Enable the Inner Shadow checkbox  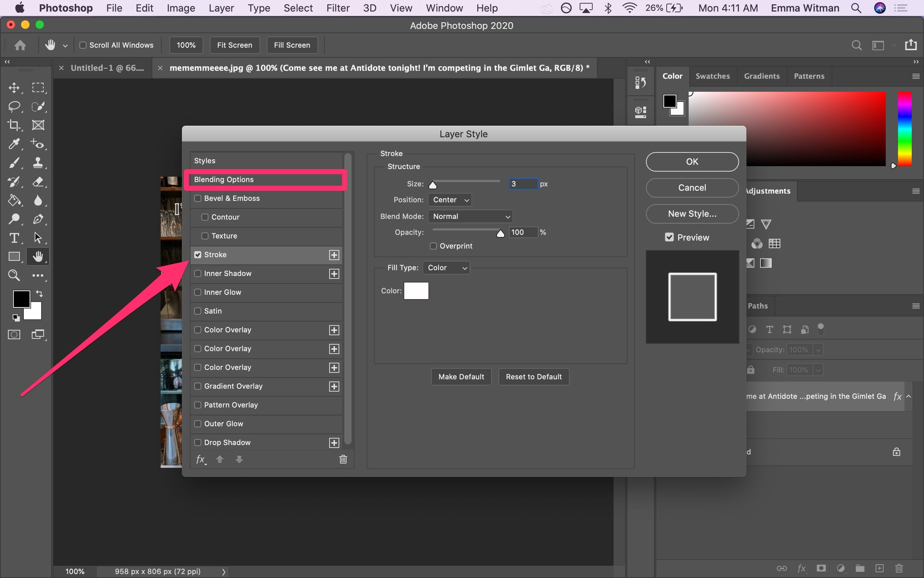click(x=198, y=273)
